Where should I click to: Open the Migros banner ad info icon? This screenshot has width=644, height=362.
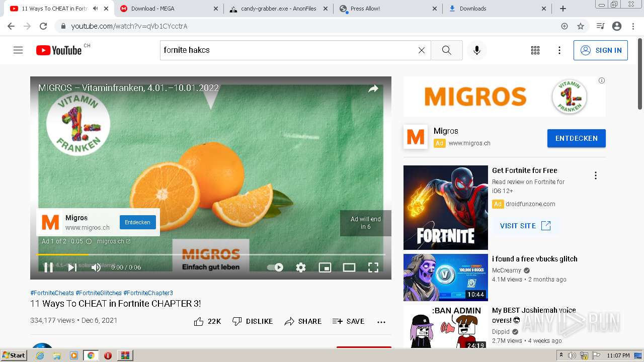[602, 80]
